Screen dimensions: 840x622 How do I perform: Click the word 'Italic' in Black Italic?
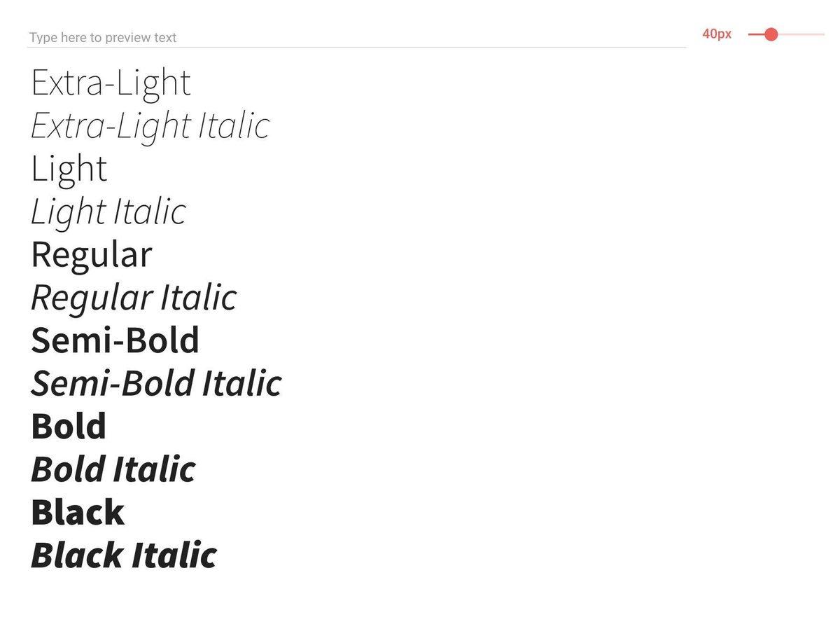(x=174, y=555)
